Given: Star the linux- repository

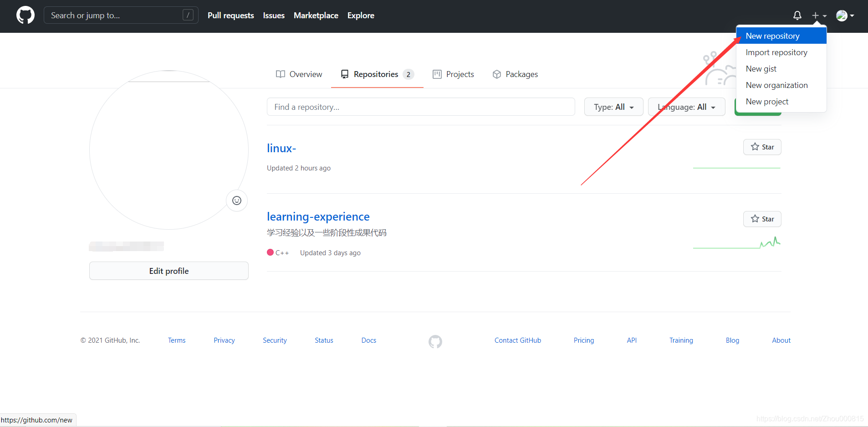Looking at the screenshot, I should tap(762, 147).
